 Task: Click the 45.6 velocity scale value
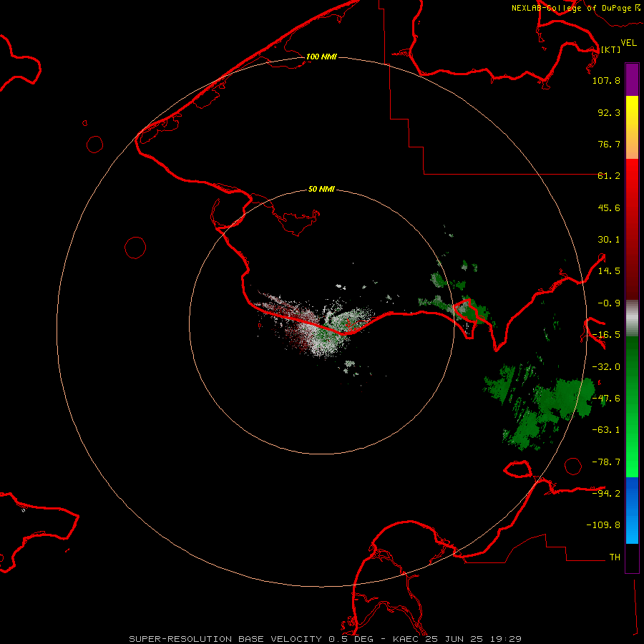(609, 208)
